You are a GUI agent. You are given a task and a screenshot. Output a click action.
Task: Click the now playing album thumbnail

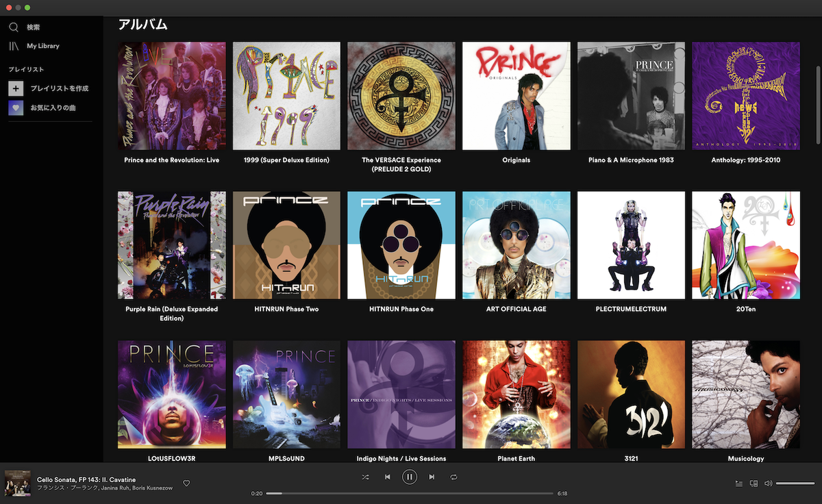[18, 483]
